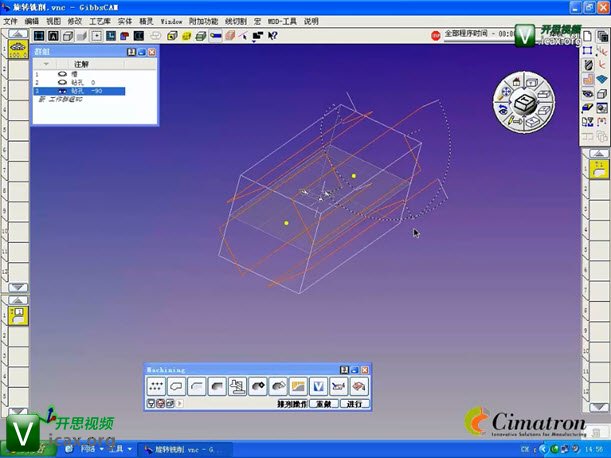This screenshot has width=611, height=458.
Task: Select row 2 钻孔 0 in group list
Action: coord(79,82)
